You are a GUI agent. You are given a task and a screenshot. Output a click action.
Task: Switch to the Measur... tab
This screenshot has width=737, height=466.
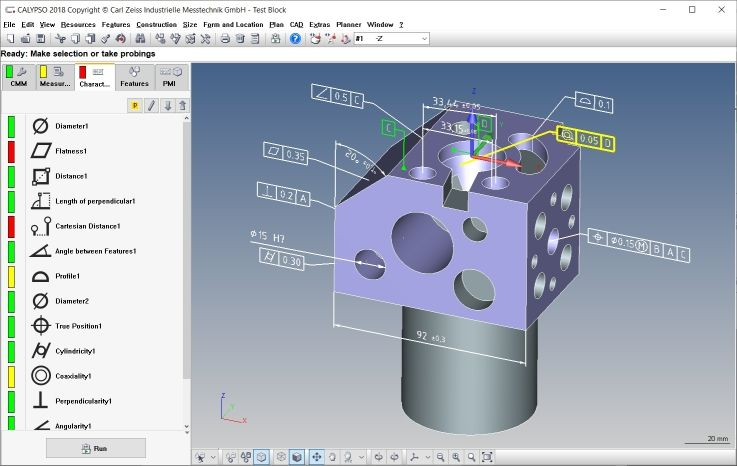tap(55, 77)
